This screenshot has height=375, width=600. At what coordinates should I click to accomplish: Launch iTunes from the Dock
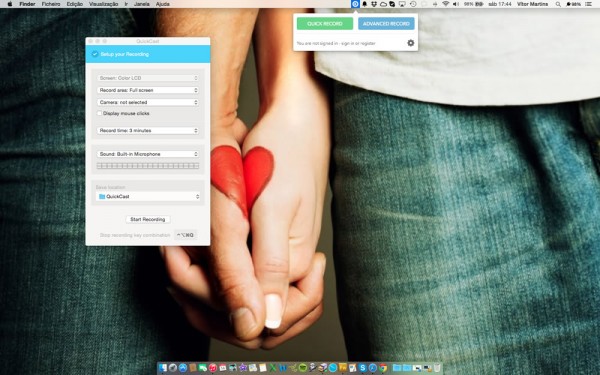tap(213, 368)
